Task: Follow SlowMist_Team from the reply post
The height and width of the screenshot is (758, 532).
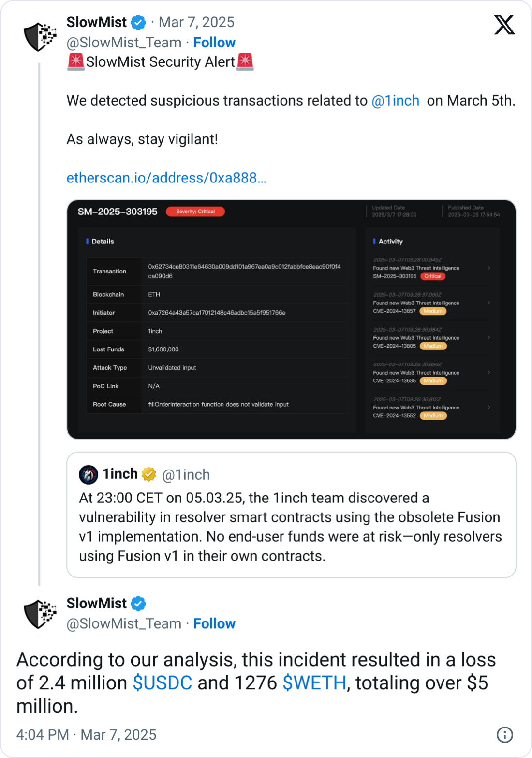Action: pos(214,623)
